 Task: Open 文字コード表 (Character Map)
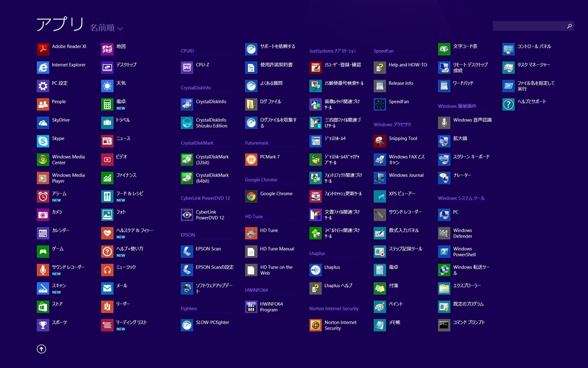pyautogui.click(x=458, y=49)
